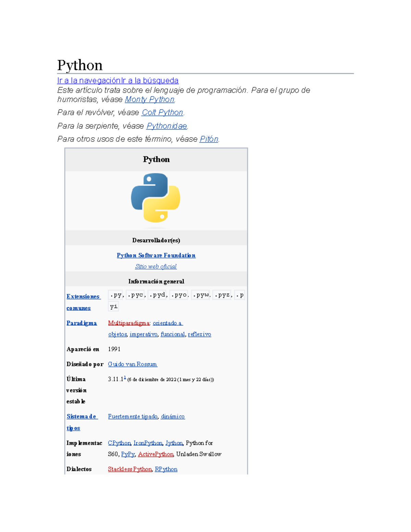Click the Stackless Python dialect link
This screenshot has height=532, width=411.
click(130, 469)
